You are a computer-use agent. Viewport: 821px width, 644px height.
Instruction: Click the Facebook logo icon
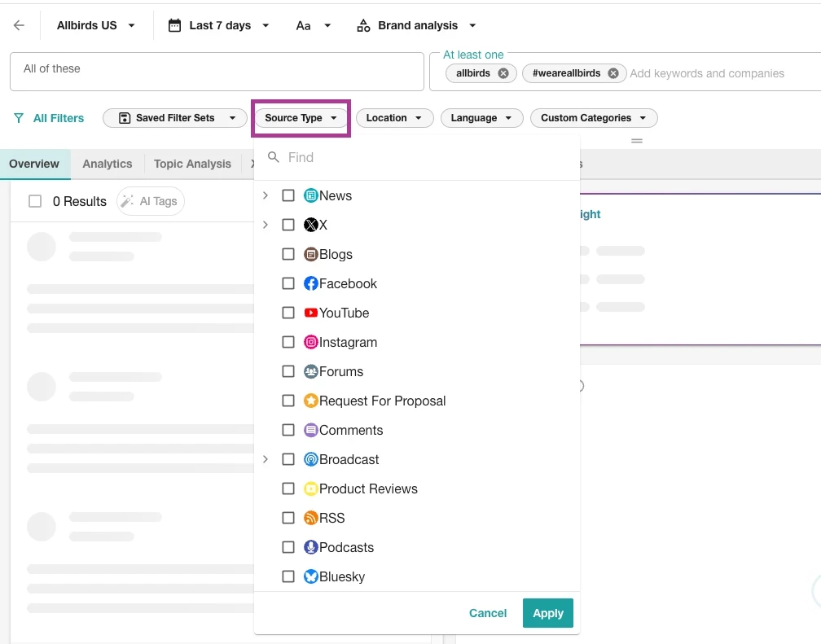pos(311,283)
